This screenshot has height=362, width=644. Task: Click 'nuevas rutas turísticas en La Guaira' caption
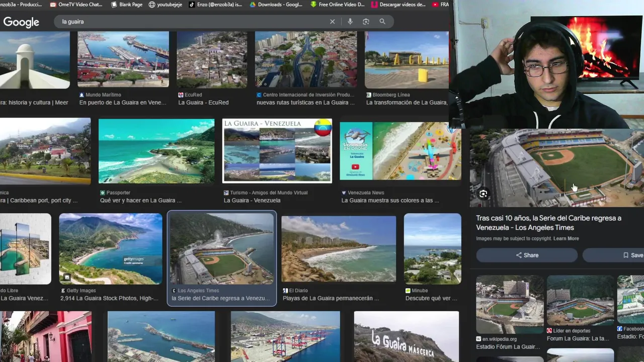coord(305,103)
